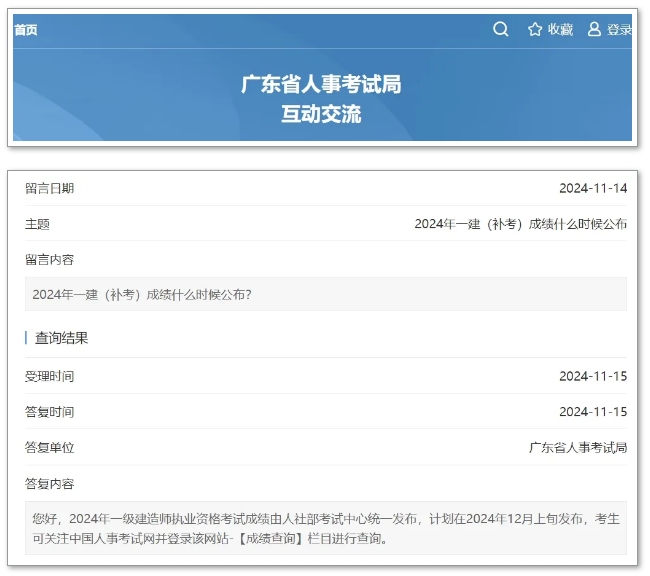Image resolution: width=650 pixels, height=576 pixels.
Task: Select the 主题 label
Action: 37,224
